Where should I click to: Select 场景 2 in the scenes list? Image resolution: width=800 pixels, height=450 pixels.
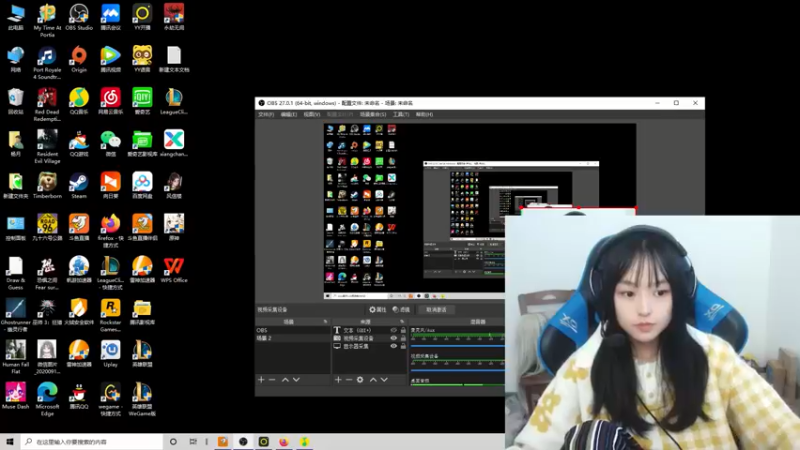coord(292,338)
